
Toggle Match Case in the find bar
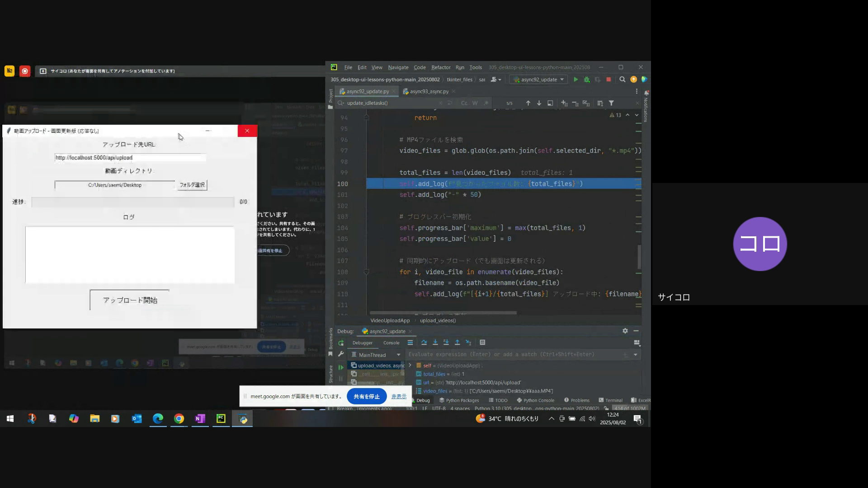coord(464,103)
